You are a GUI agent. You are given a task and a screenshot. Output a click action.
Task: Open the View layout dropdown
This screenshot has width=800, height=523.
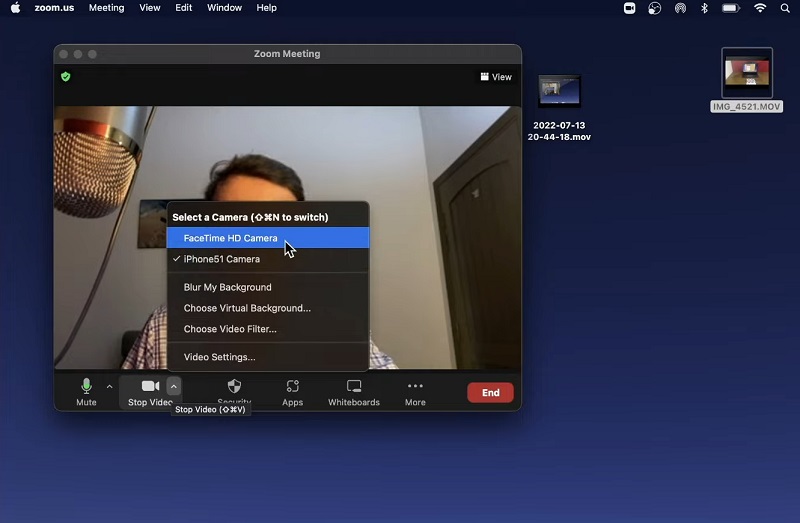point(496,77)
